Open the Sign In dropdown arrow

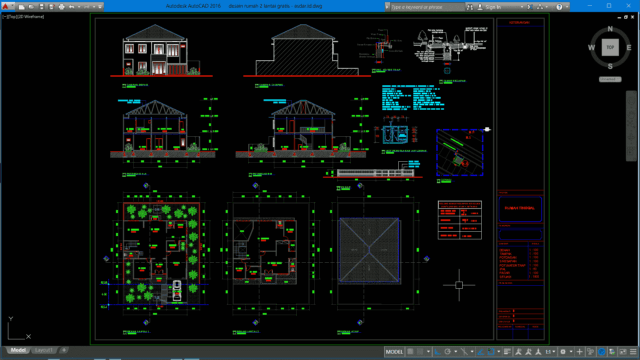[522, 7]
